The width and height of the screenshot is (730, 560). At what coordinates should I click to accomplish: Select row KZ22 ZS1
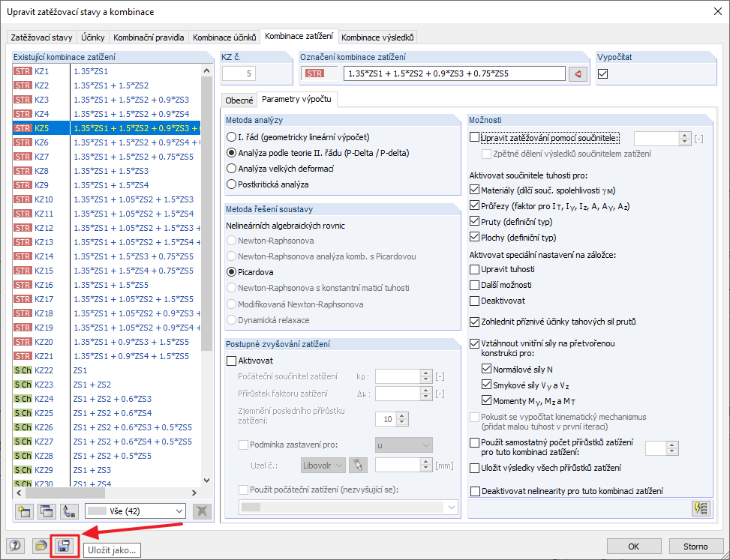click(x=107, y=370)
